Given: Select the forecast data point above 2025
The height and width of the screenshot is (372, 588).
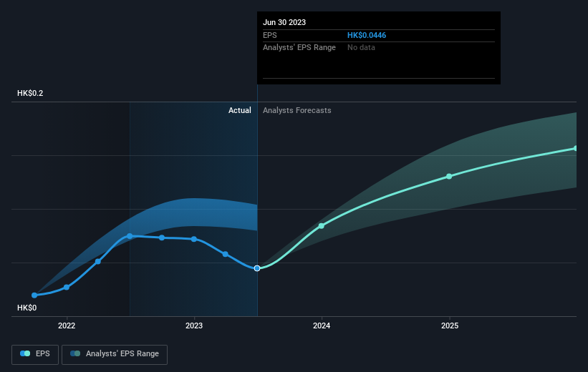Looking at the screenshot, I should tap(449, 177).
